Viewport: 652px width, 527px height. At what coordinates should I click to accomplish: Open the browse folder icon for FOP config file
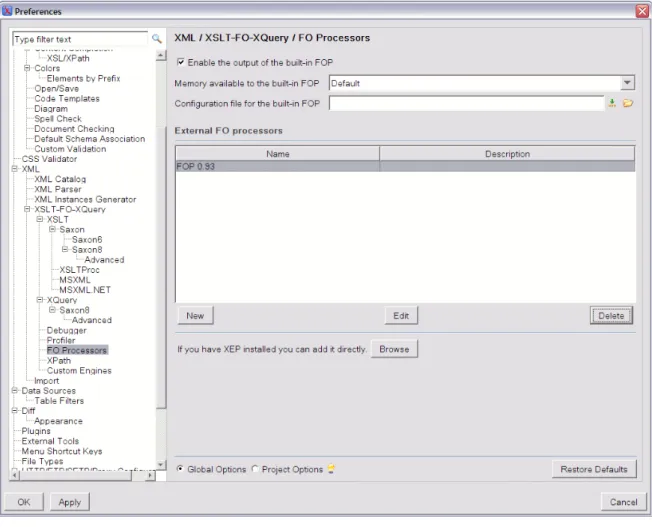pos(628,103)
